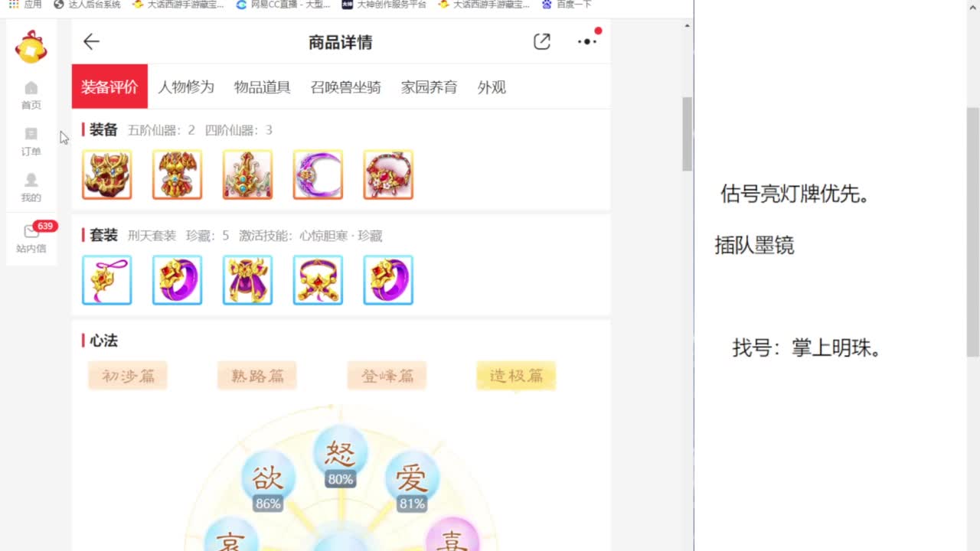The width and height of the screenshot is (980, 551).
Task: Click the 五阶仙器：2 label
Action: point(162,130)
